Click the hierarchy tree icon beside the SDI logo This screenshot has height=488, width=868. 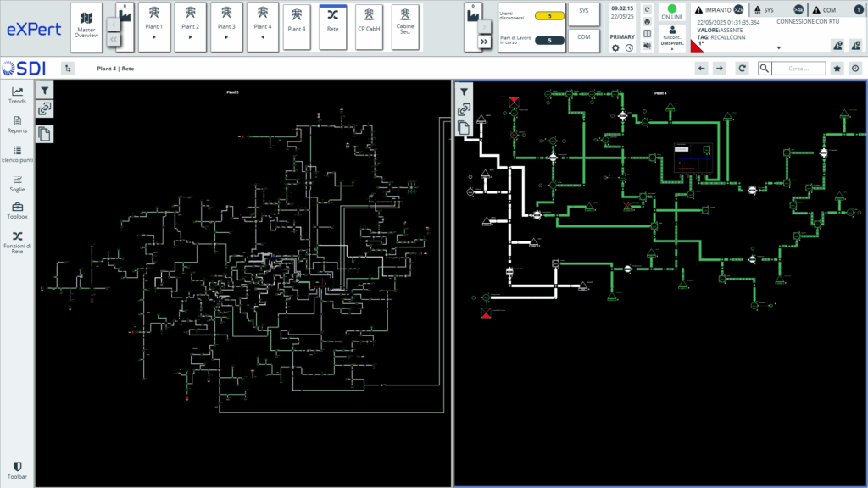[69, 69]
